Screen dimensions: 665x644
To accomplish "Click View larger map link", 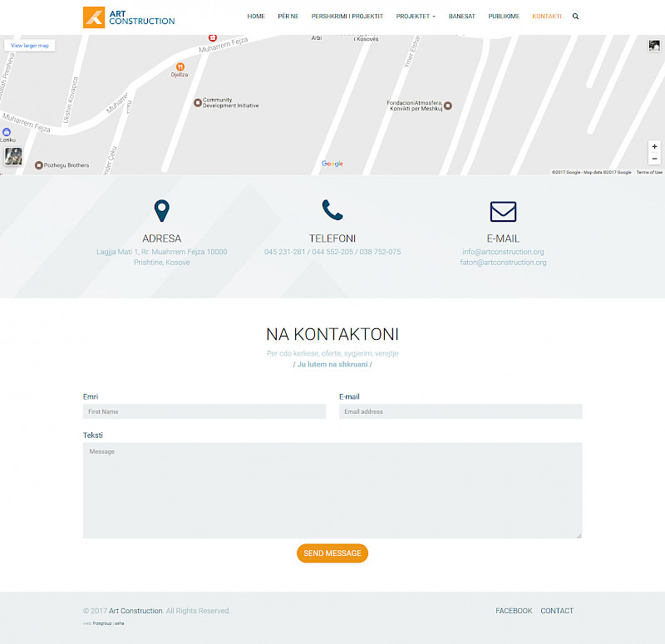I will pyautogui.click(x=30, y=46).
